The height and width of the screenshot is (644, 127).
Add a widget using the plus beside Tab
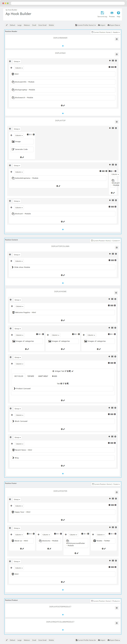click(61, 384)
